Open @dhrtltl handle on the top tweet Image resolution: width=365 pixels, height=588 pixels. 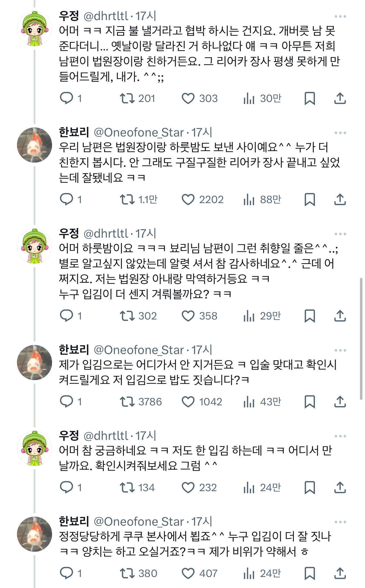coord(106,16)
